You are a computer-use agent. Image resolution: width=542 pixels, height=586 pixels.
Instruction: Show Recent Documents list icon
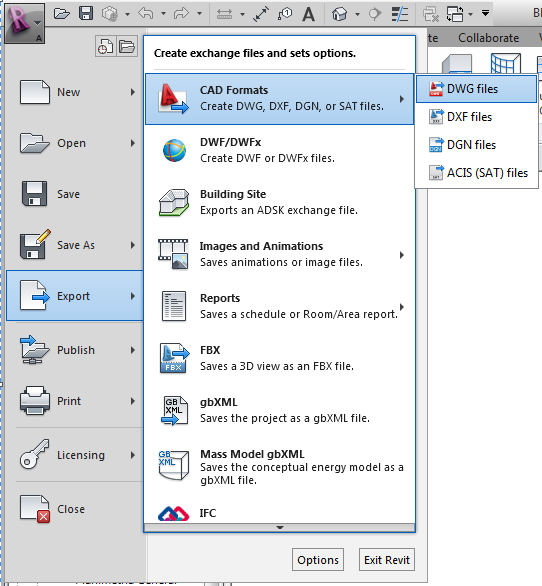[105, 47]
